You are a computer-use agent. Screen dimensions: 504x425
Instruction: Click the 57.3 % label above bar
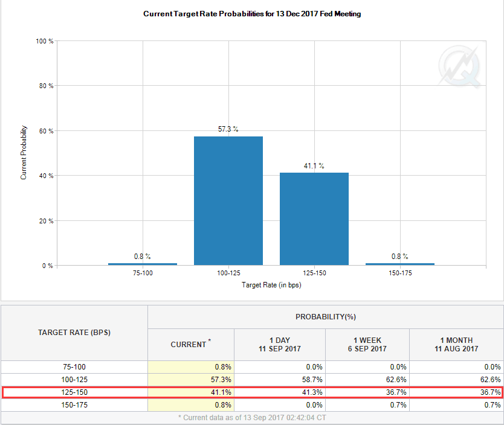[x=228, y=129]
